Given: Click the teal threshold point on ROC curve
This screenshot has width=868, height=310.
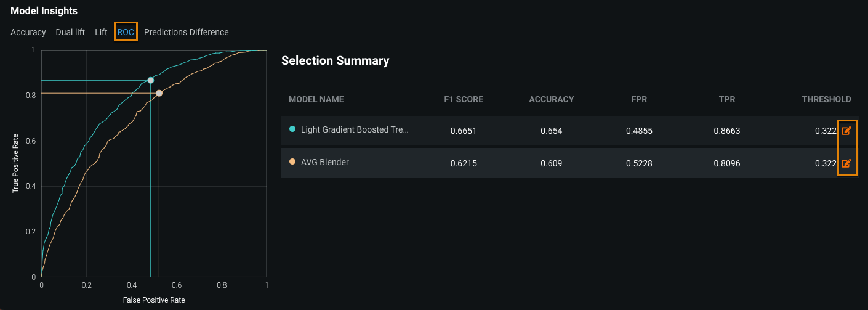Looking at the screenshot, I should tap(150, 80).
